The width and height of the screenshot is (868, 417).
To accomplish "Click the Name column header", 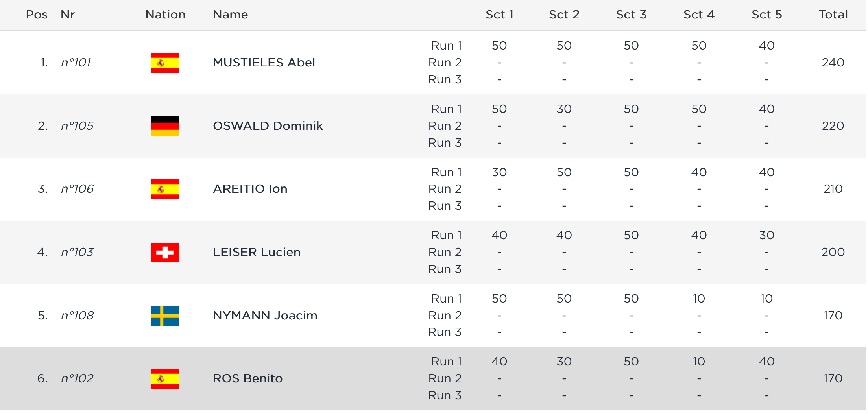I will pyautogui.click(x=230, y=15).
